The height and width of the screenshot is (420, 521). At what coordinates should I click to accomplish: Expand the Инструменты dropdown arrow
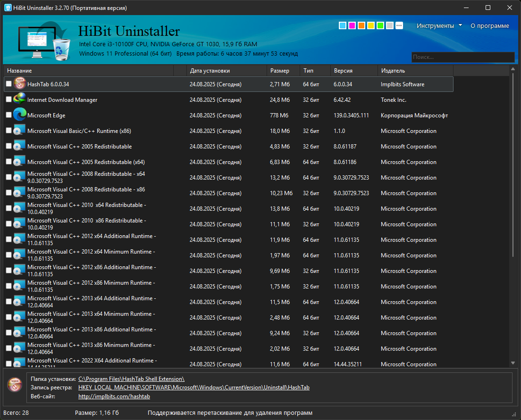pyautogui.click(x=460, y=25)
